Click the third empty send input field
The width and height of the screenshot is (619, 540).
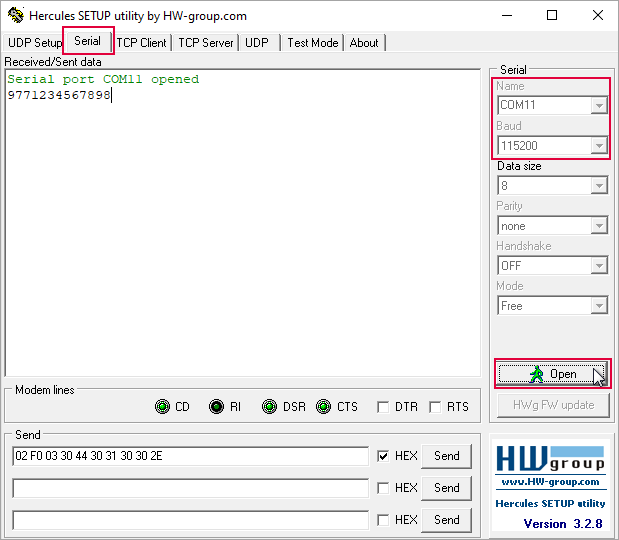[x=191, y=520]
